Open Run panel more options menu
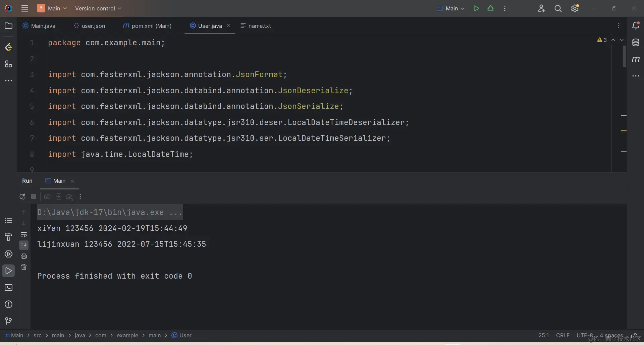This screenshot has width=644, height=345. (80, 196)
